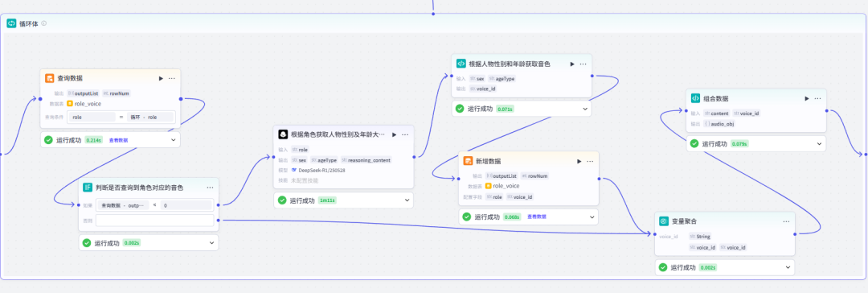Image resolution: width=868 pixels, height=293 pixels.
Task: Open the three-dot menu of 变量聚合
Action: 786,221
